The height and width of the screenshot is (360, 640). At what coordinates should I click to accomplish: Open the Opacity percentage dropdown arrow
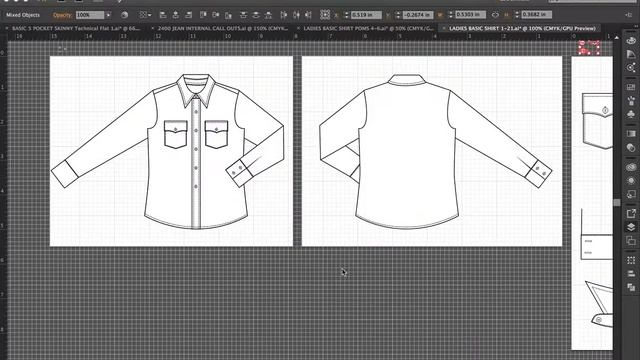109,15
